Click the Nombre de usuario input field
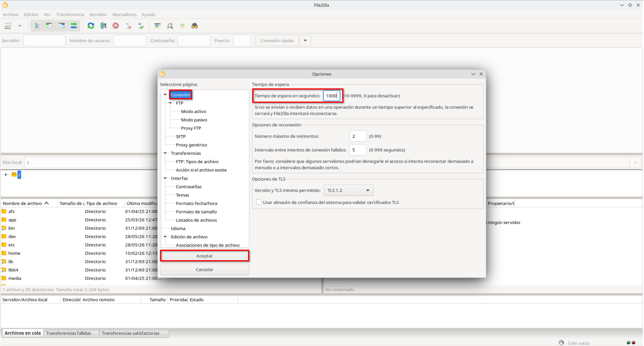The width and height of the screenshot is (644, 346). coord(130,41)
